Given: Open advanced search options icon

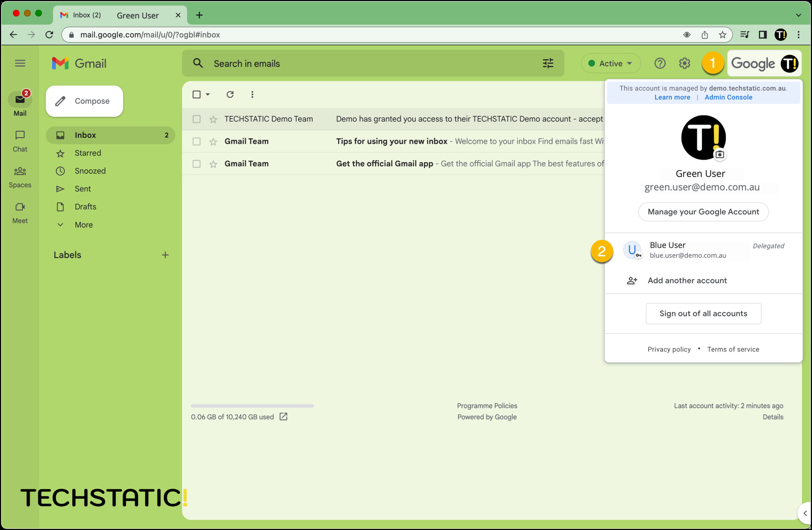Looking at the screenshot, I should (x=547, y=63).
